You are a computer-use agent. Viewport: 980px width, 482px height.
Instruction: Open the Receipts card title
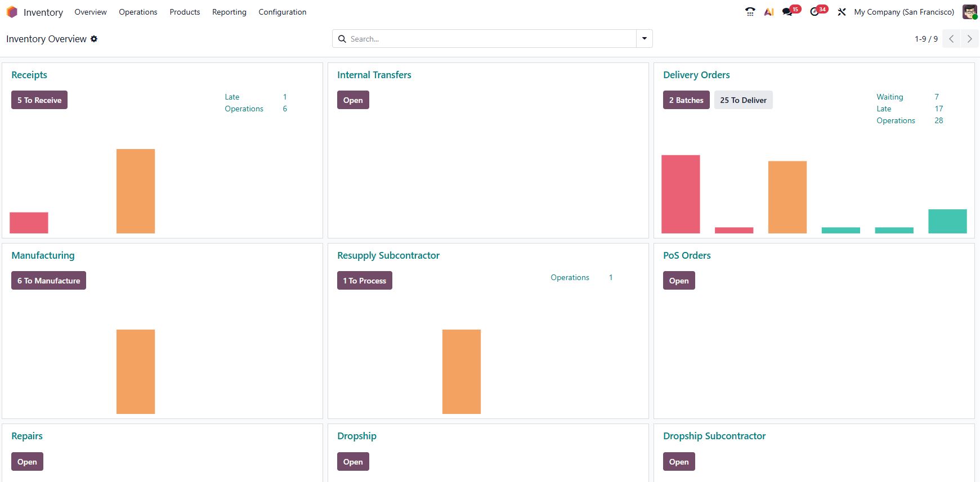pos(29,75)
